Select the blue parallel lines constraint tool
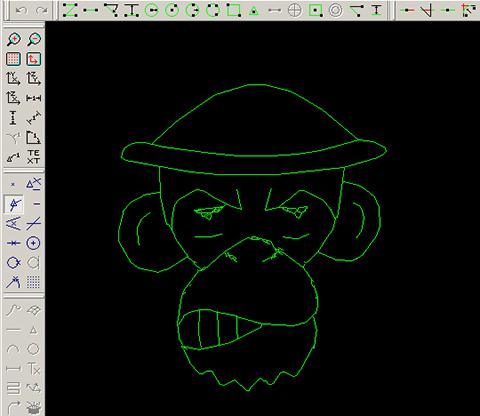 tap(13, 223)
